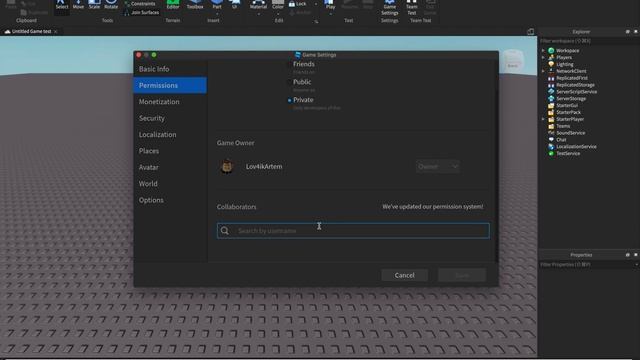
Task: Select StarterPlayer in Explorer
Action: (x=570, y=119)
